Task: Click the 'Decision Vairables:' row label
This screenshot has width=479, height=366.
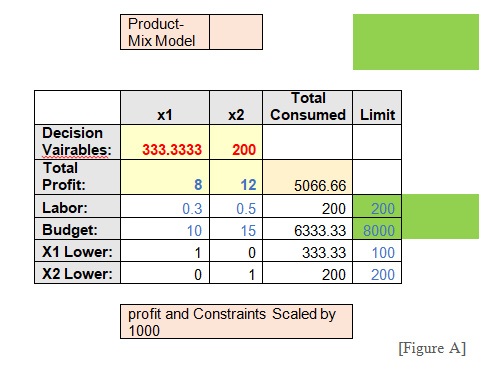Action: [x=77, y=142]
